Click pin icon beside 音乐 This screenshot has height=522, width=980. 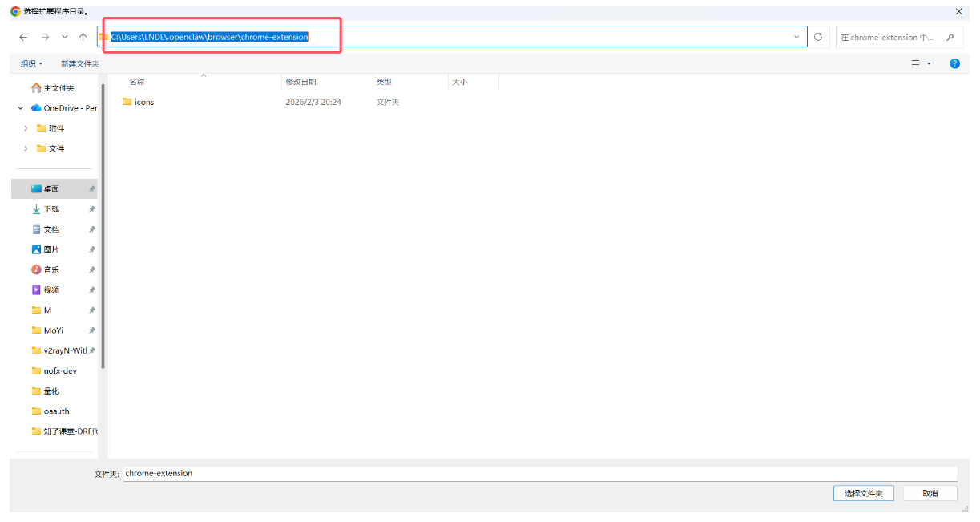(x=92, y=269)
